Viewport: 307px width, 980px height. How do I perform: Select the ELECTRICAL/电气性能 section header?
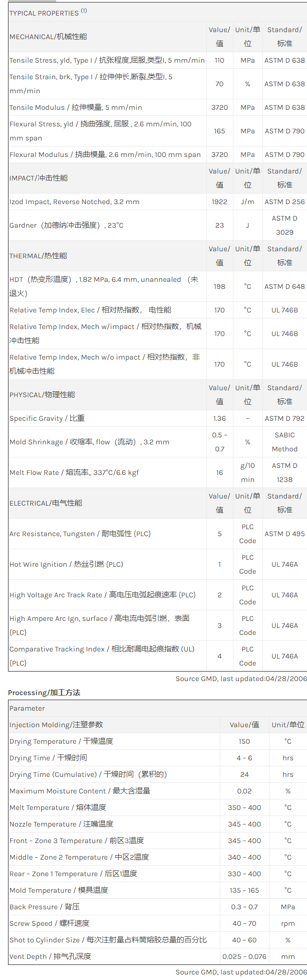[x=46, y=503]
